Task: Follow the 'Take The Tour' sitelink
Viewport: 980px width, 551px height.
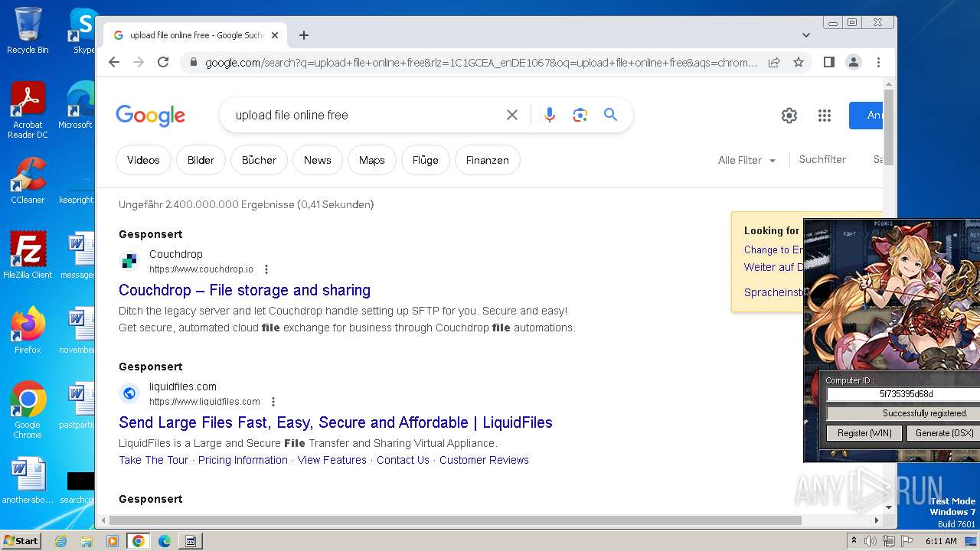Action: [x=153, y=460]
